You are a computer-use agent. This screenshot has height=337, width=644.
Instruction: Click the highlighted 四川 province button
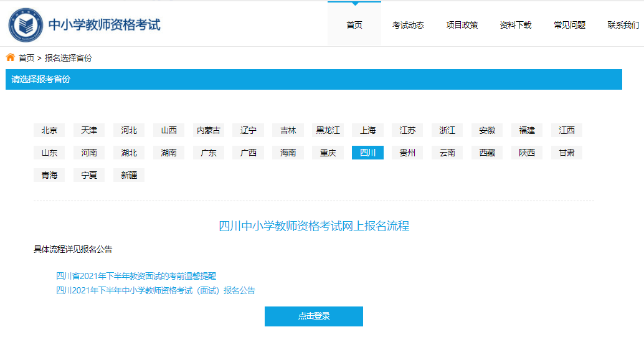pos(368,153)
